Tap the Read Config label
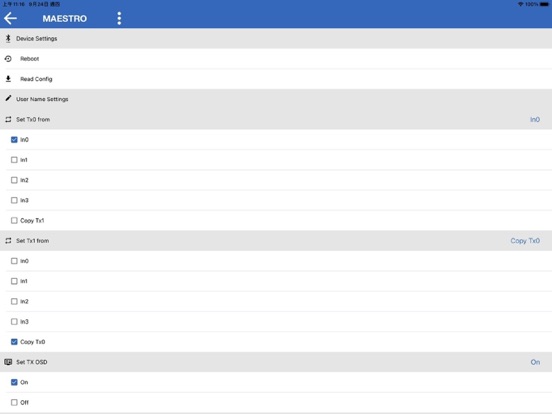 click(x=36, y=79)
